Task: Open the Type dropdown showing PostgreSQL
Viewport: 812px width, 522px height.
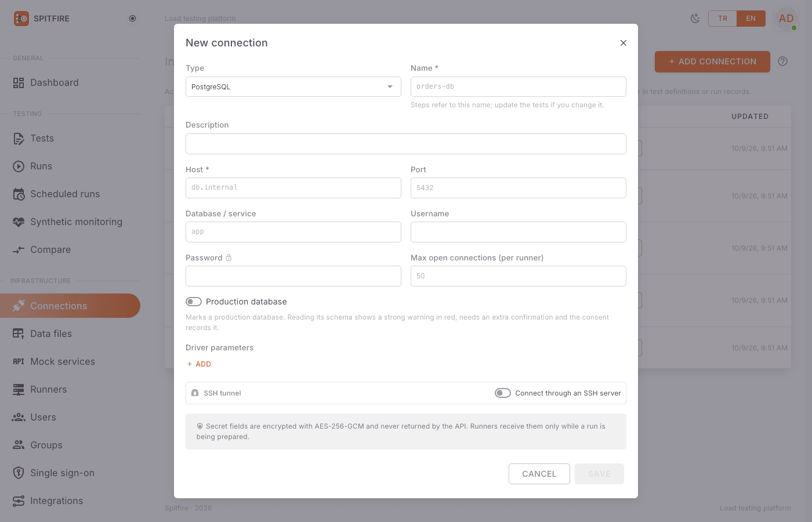Action: point(293,87)
